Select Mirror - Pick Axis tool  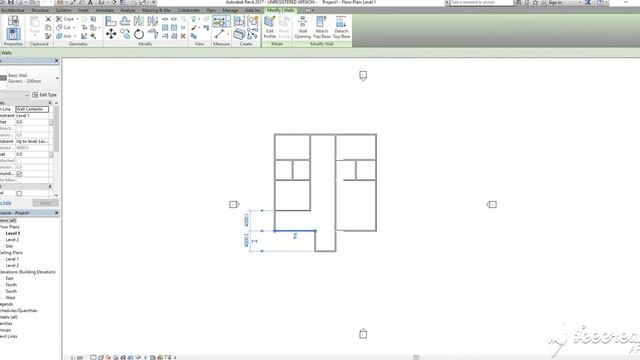139,21
